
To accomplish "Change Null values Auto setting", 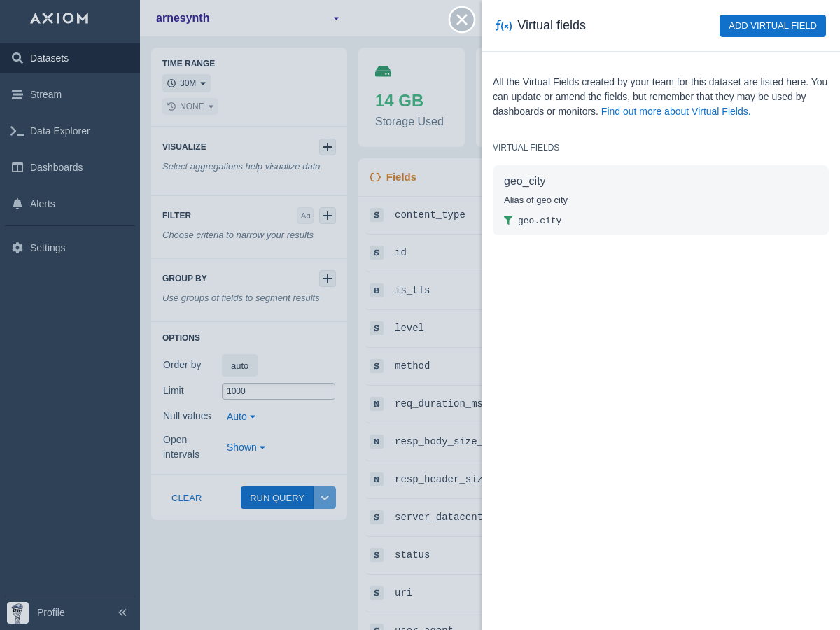I will tap(241, 416).
